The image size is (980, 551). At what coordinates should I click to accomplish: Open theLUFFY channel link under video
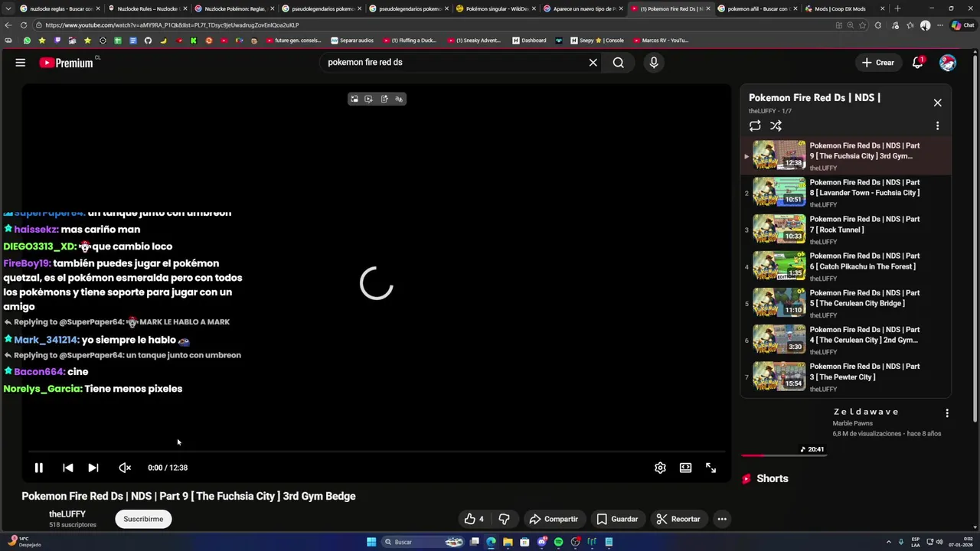tap(67, 514)
